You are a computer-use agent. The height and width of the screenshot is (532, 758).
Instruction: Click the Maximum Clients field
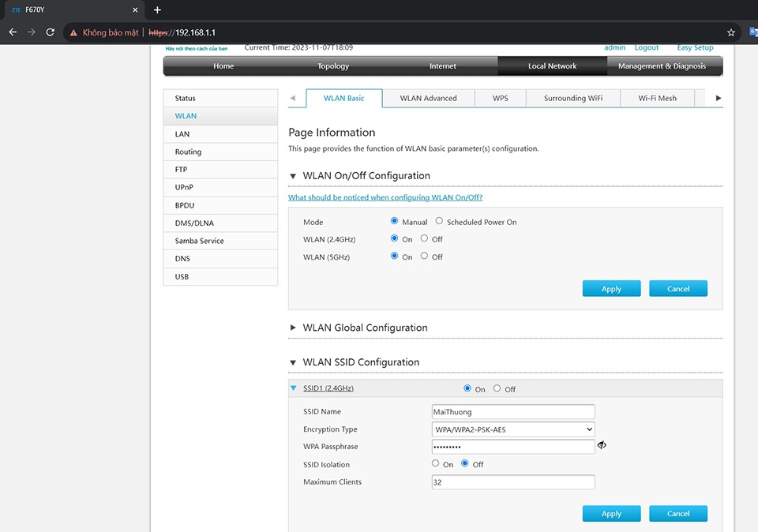coord(513,482)
